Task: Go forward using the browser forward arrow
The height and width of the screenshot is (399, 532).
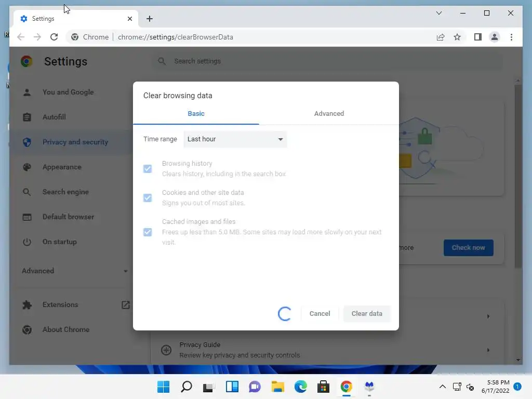Action: 37,37
